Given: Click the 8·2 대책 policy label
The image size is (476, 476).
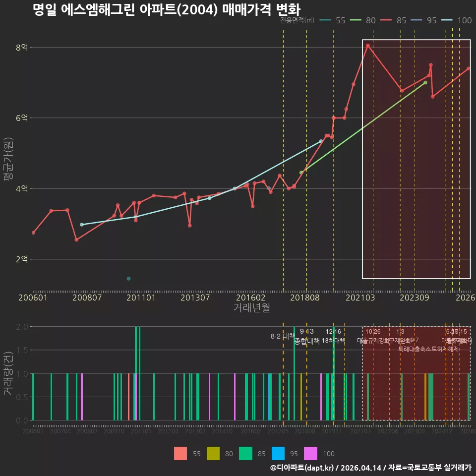Looking at the screenshot, I should (283, 336).
